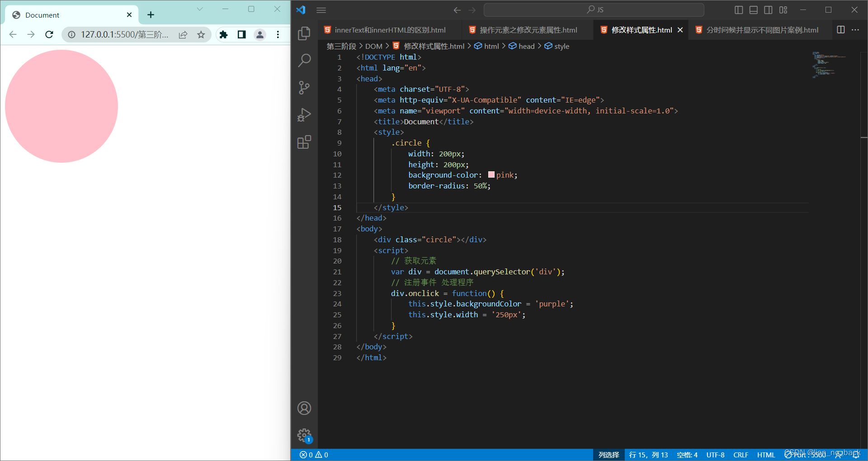Screen dimensions: 868x461
Task: Open the Explorer view in VS Code
Action: 304,33
